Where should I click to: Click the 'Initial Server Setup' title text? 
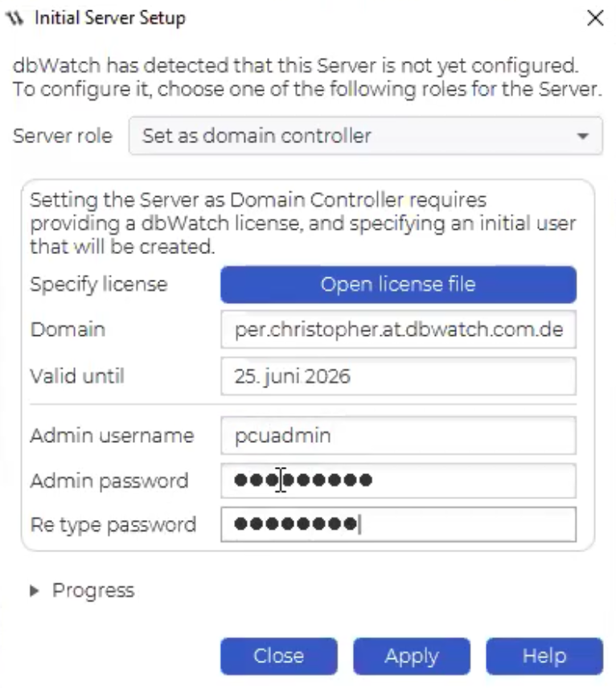pos(110,18)
